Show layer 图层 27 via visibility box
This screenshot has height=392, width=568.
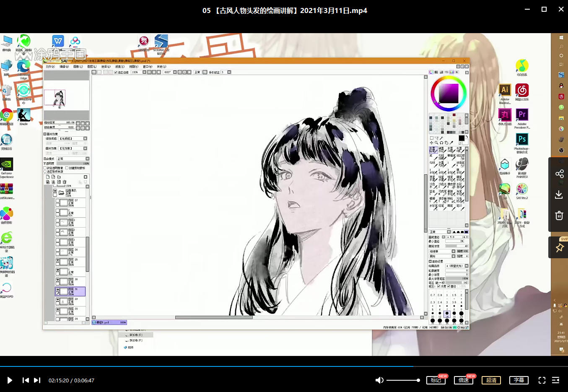[58, 201]
